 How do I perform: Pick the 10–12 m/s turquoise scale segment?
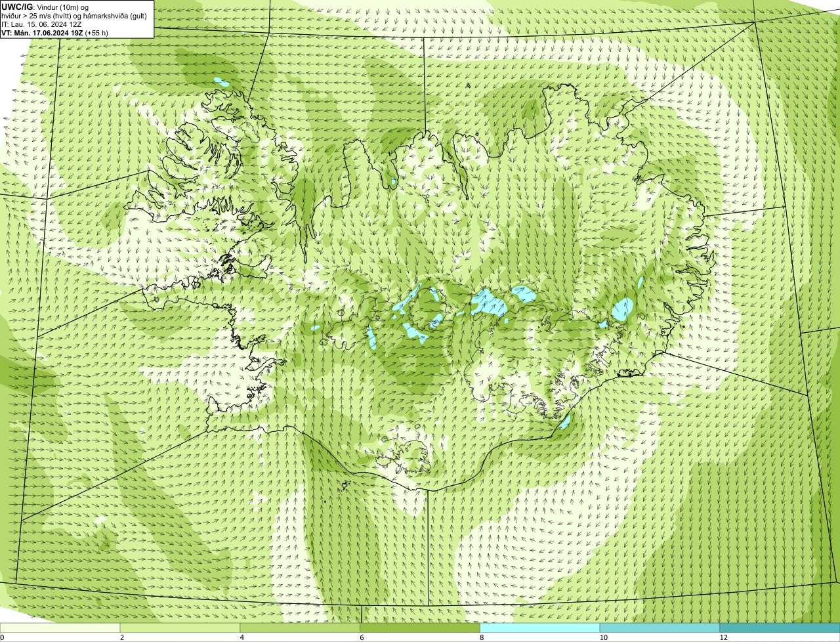click(x=660, y=628)
